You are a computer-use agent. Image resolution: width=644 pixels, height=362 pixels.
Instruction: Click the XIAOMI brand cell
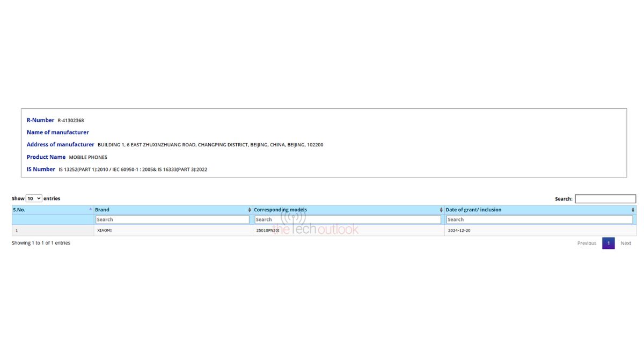pos(105,231)
